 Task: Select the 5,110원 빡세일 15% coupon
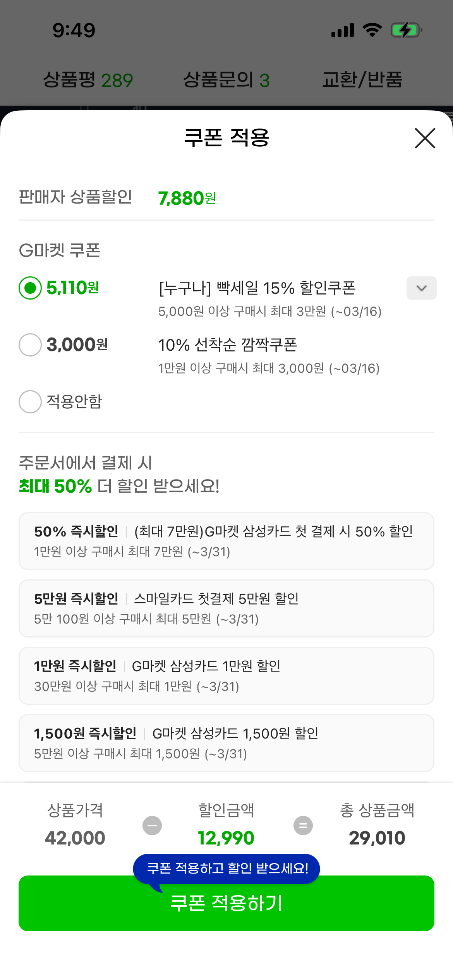[x=30, y=288]
